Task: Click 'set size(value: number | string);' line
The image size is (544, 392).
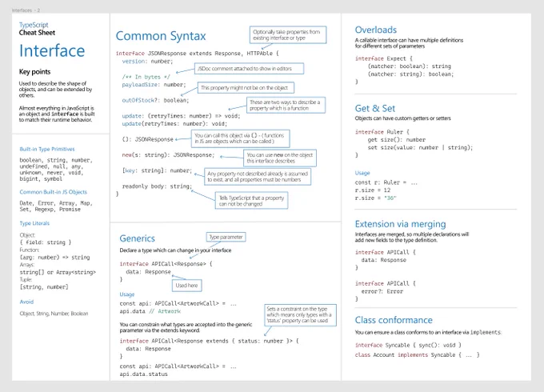Action: 421,148
